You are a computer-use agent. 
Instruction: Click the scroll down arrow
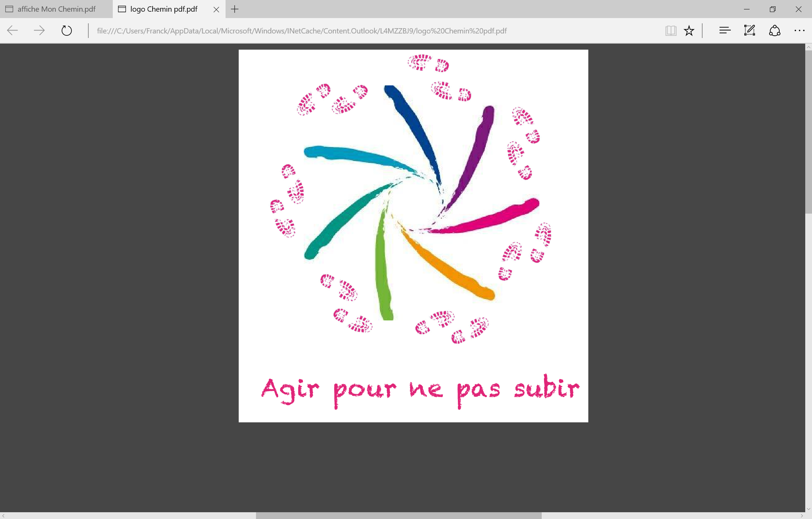click(x=808, y=509)
